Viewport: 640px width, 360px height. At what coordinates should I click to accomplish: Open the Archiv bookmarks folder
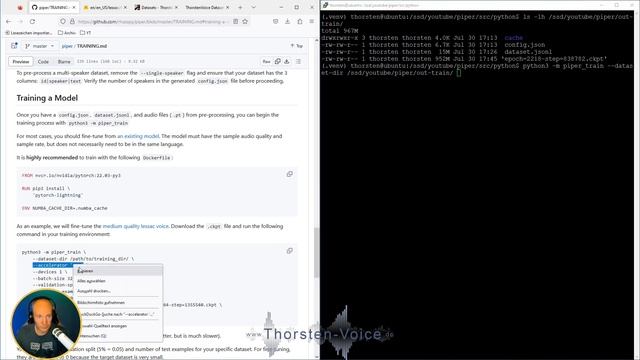point(67,33)
